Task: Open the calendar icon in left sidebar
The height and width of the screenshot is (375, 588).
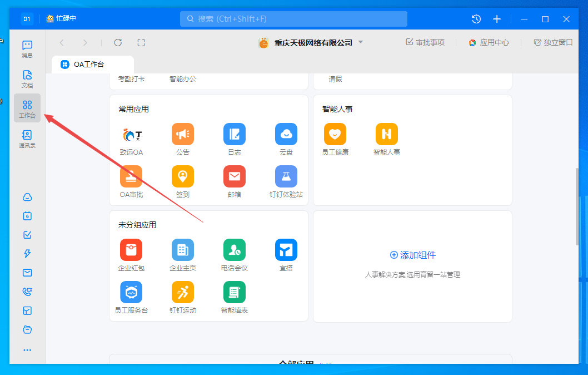Action: pyautogui.click(x=27, y=216)
